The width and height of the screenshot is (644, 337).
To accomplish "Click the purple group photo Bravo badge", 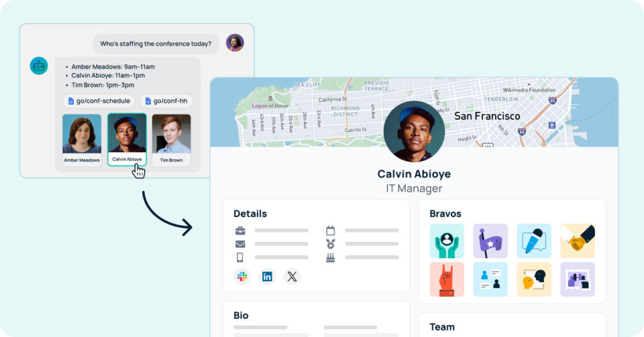I will click(x=577, y=280).
